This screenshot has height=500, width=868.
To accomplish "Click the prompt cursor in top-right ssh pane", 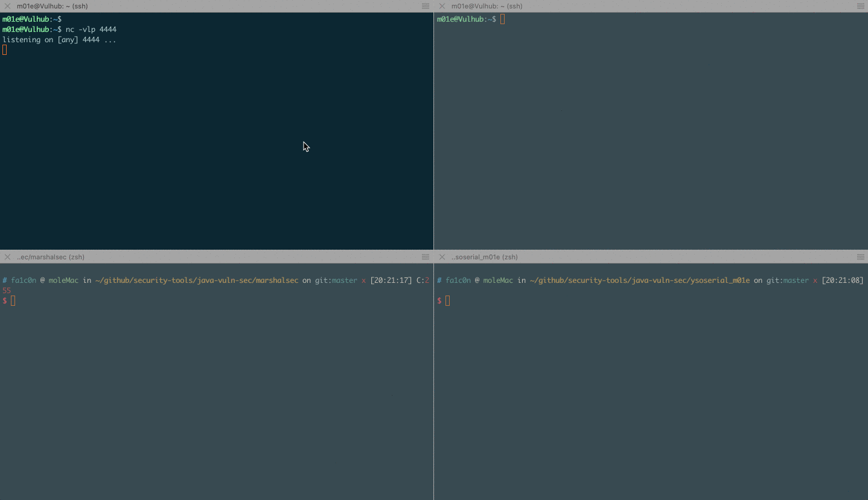I will pyautogui.click(x=502, y=19).
